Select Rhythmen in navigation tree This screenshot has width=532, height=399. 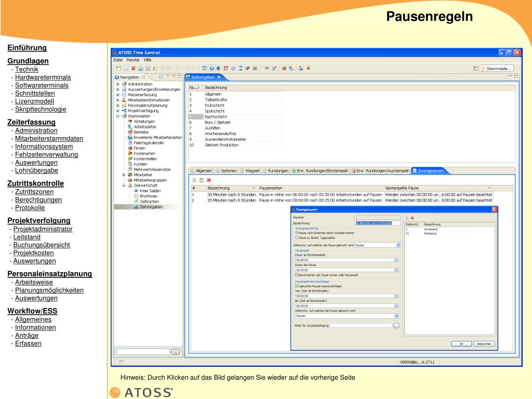pyautogui.click(x=149, y=196)
